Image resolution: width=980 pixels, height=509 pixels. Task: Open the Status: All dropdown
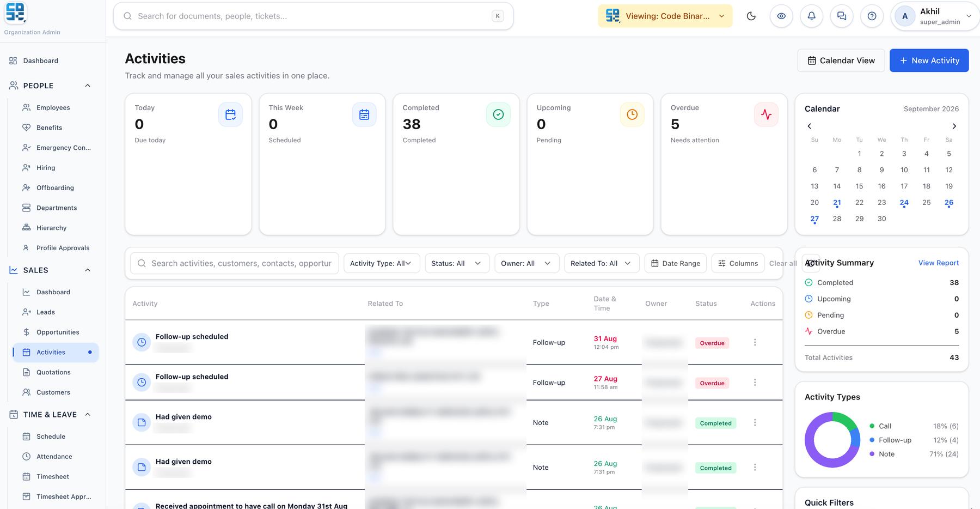tap(457, 263)
